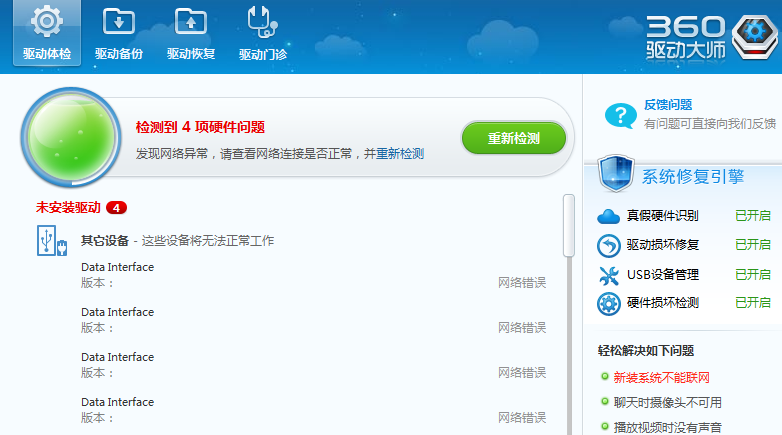782x435 pixels.
Task: Toggle 已开启 status for 驱动损坏修复
Action: pyautogui.click(x=753, y=244)
